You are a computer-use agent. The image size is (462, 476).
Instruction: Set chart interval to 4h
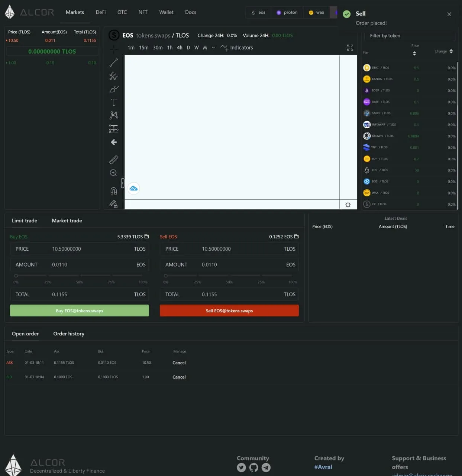[x=180, y=48]
